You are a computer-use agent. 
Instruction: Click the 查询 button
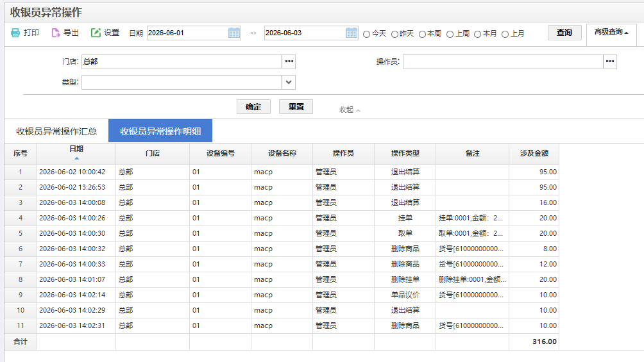tap(564, 33)
